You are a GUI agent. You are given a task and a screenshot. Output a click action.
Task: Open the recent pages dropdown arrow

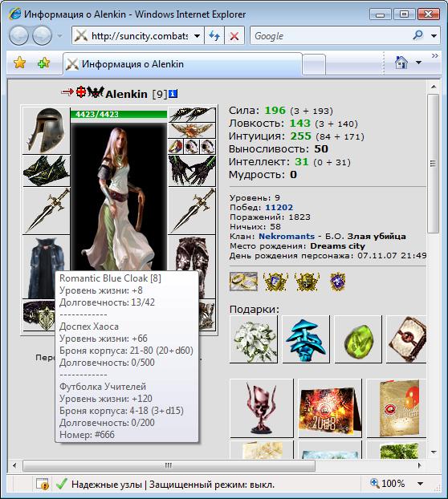pos(60,35)
